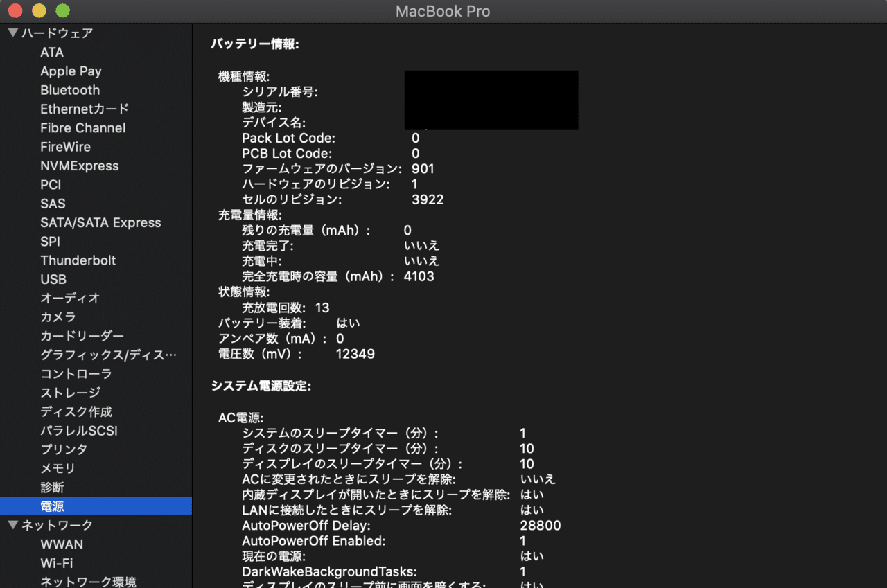Select the USB hardware category
This screenshot has width=887, height=588.
(53, 279)
